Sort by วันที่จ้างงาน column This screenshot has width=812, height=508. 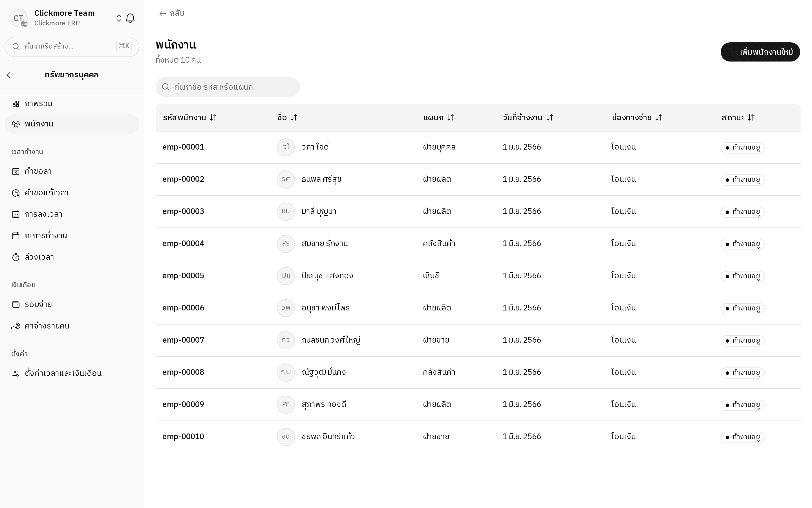(x=528, y=118)
